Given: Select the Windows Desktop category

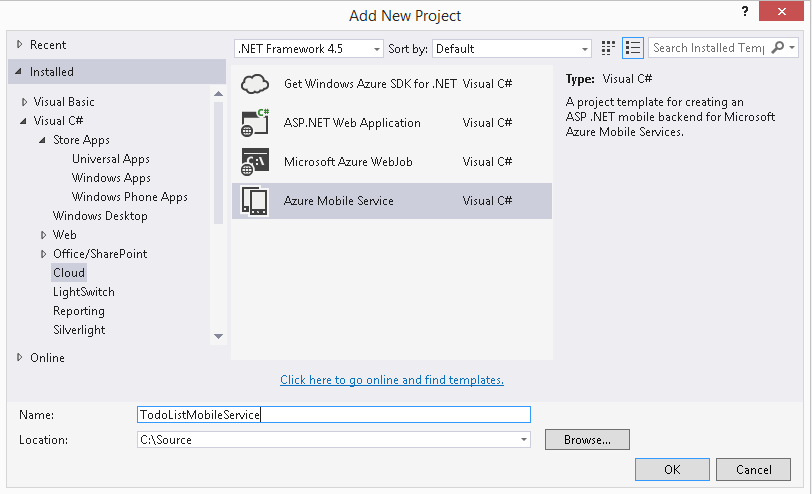Looking at the screenshot, I should (x=100, y=216).
